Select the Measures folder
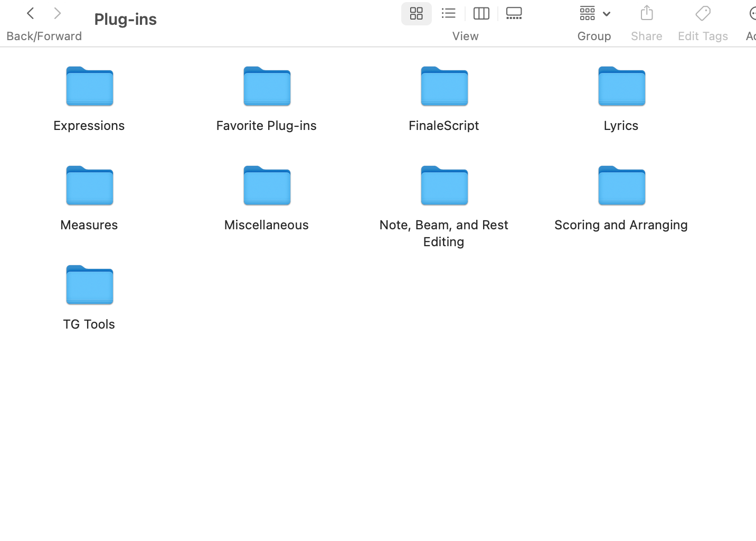 point(89,186)
